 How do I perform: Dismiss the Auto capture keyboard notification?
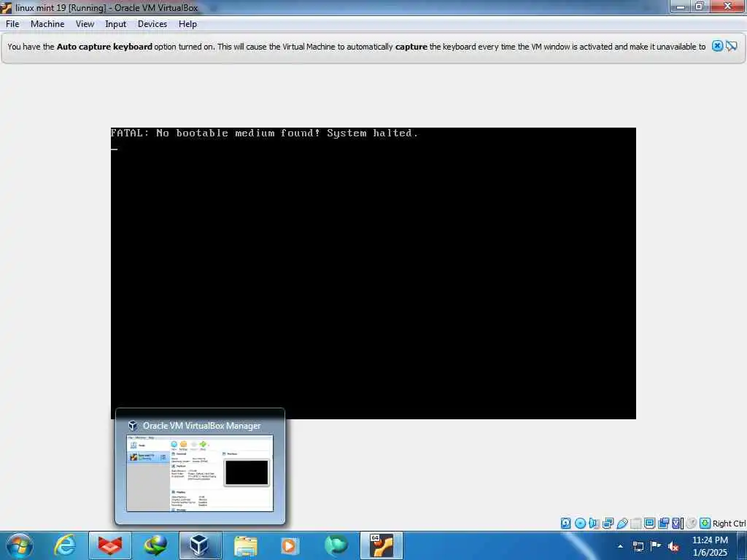tap(717, 46)
